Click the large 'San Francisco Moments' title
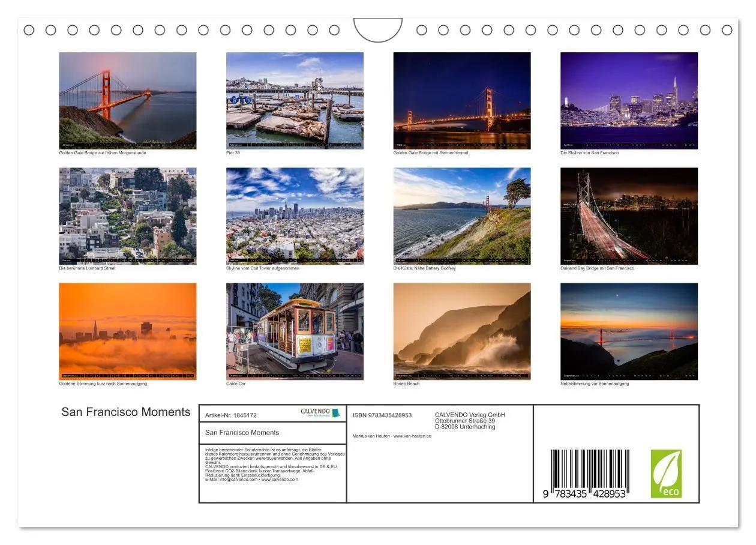 126,412
